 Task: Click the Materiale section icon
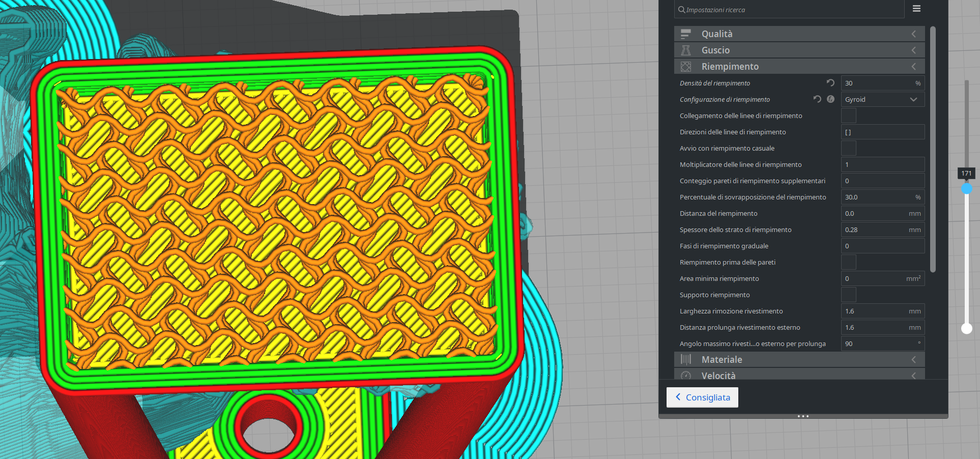point(686,359)
